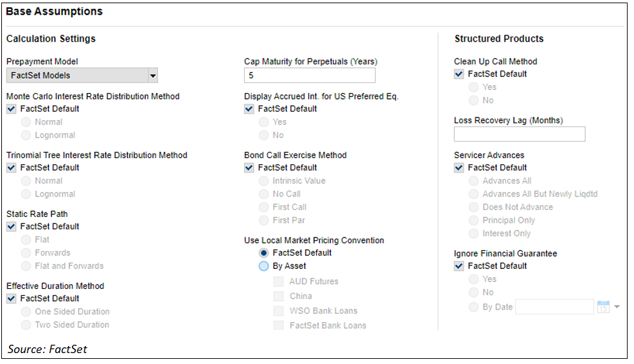Uncheck FactSet Default under Ignore Financial Guarantee

tap(459, 266)
